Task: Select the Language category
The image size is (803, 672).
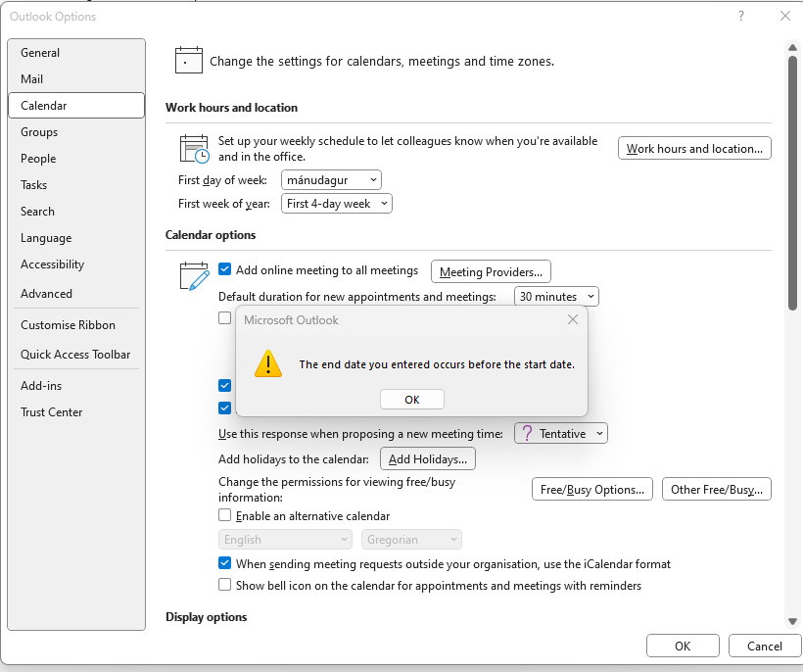Action: [76, 238]
